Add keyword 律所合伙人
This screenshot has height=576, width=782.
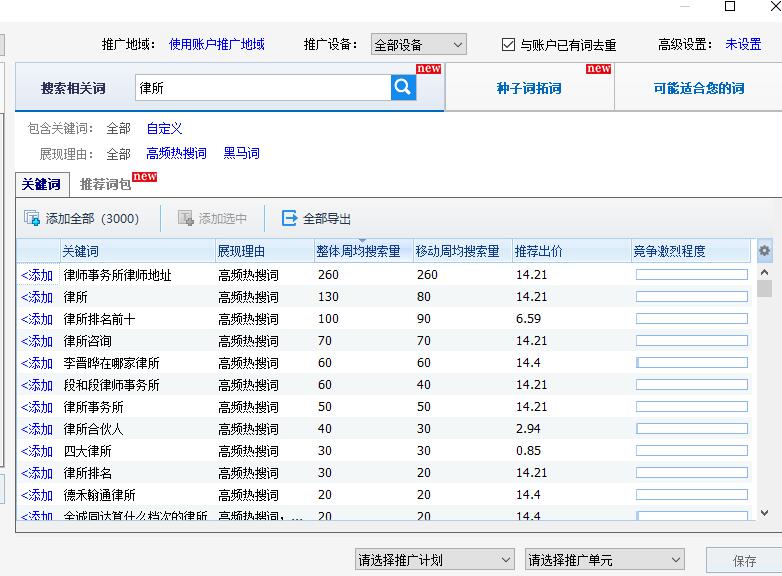(x=37, y=429)
